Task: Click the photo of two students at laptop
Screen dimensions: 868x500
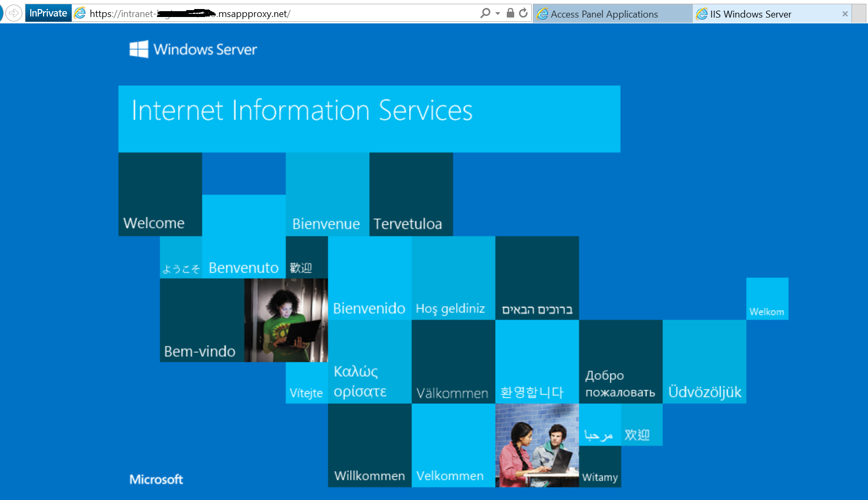Action: point(537,445)
